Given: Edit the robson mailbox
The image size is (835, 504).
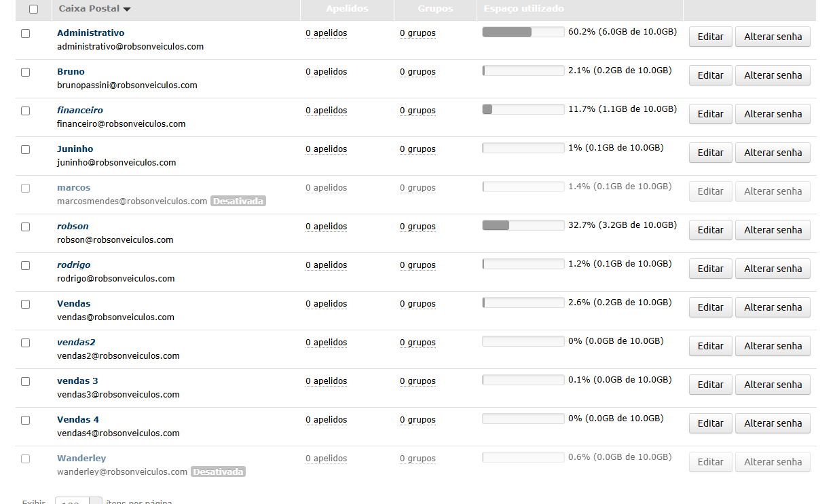Looking at the screenshot, I should point(710,230).
